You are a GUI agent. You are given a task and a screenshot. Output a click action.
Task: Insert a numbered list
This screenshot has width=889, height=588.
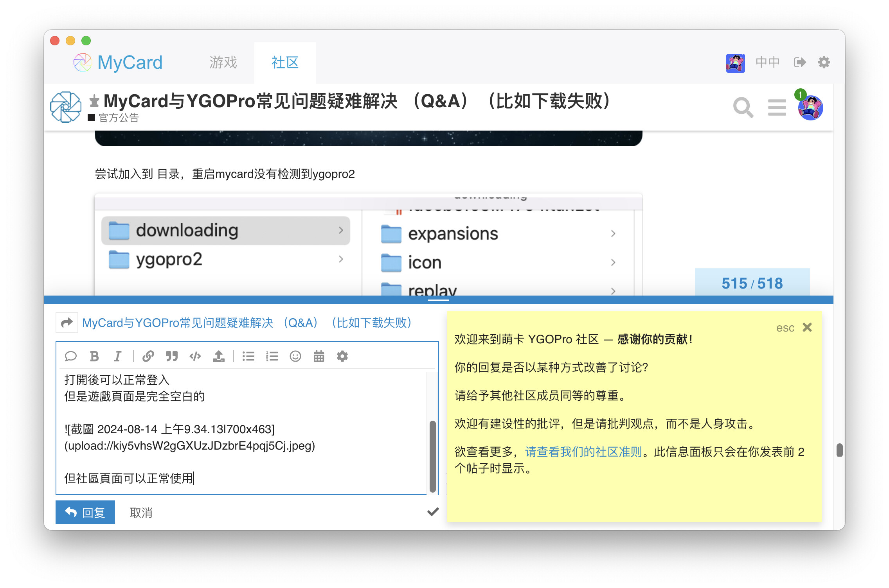coord(272,356)
